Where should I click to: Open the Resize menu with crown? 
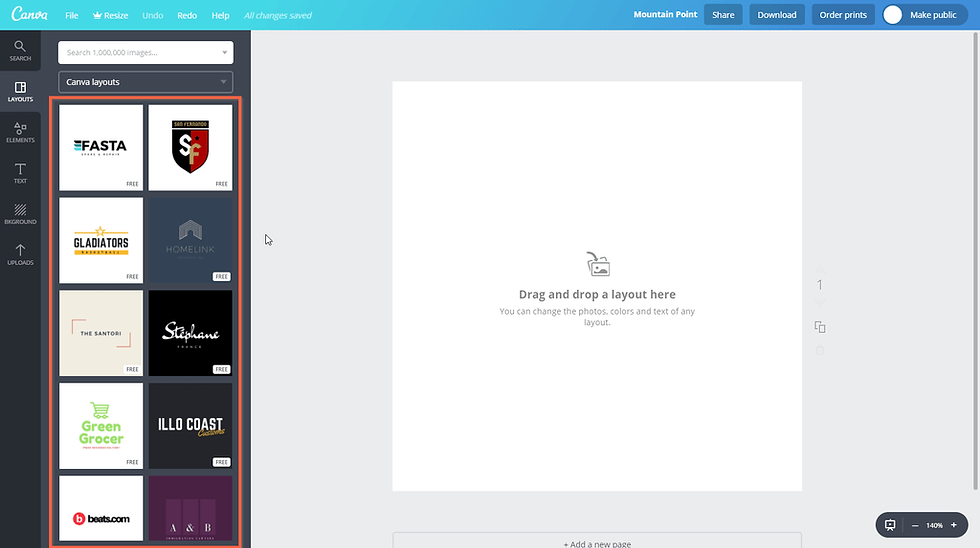pyautogui.click(x=111, y=15)
